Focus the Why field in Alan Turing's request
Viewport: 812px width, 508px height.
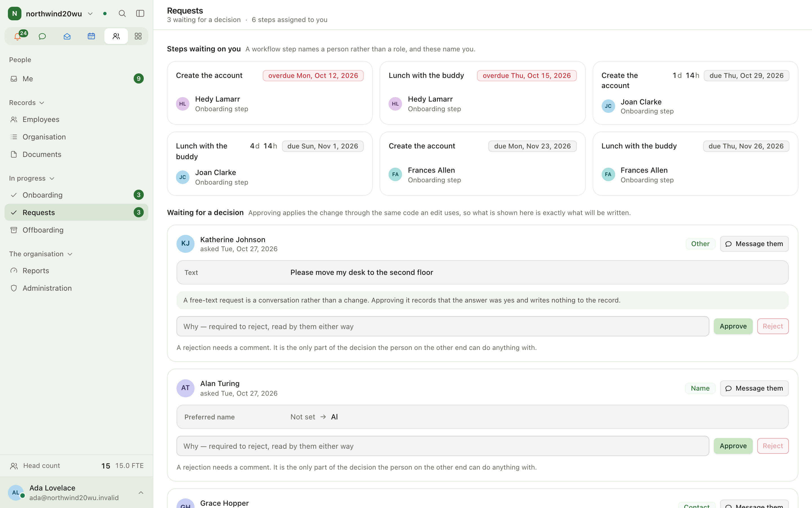(x=443, y=446)
